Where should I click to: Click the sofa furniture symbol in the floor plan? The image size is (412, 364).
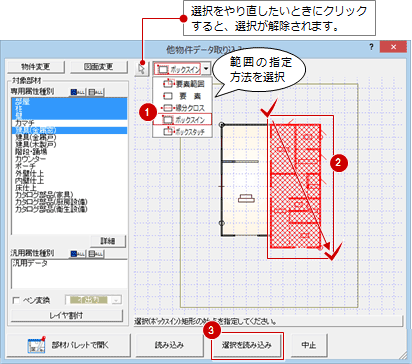coord(246,198)
